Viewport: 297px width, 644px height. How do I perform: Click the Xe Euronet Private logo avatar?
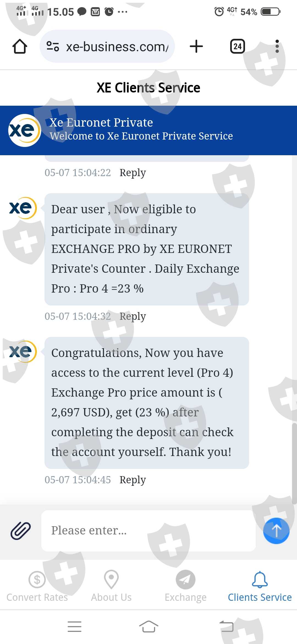[x=25, y=130]
